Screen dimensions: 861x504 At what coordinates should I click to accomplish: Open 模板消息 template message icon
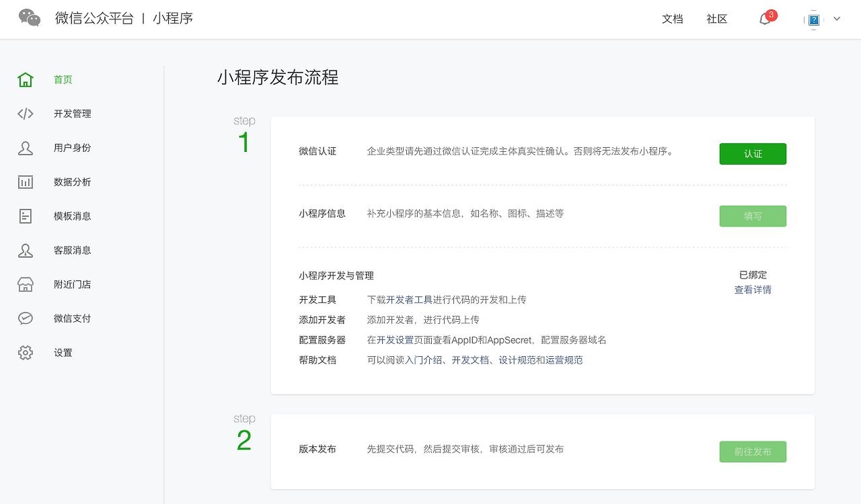(25, 216)
